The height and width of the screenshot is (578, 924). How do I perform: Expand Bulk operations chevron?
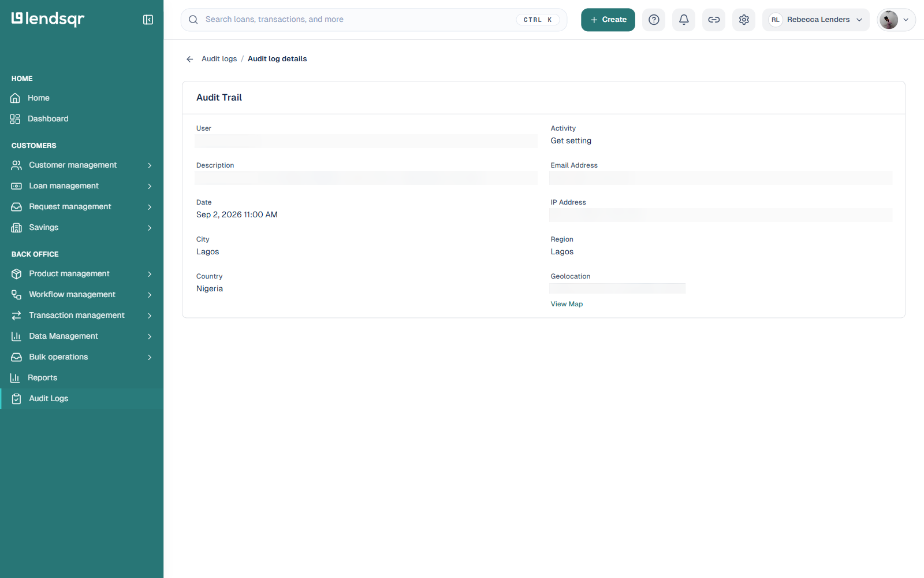click(150, 357)
